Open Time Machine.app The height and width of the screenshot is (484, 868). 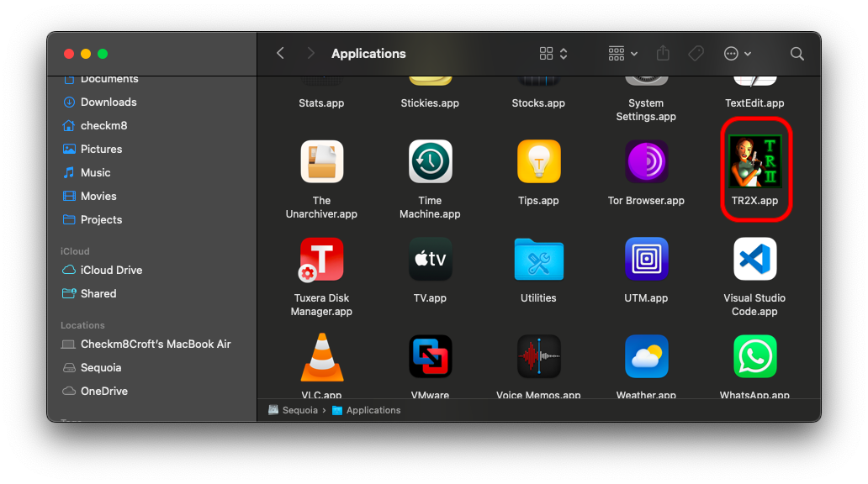(430, 162)
